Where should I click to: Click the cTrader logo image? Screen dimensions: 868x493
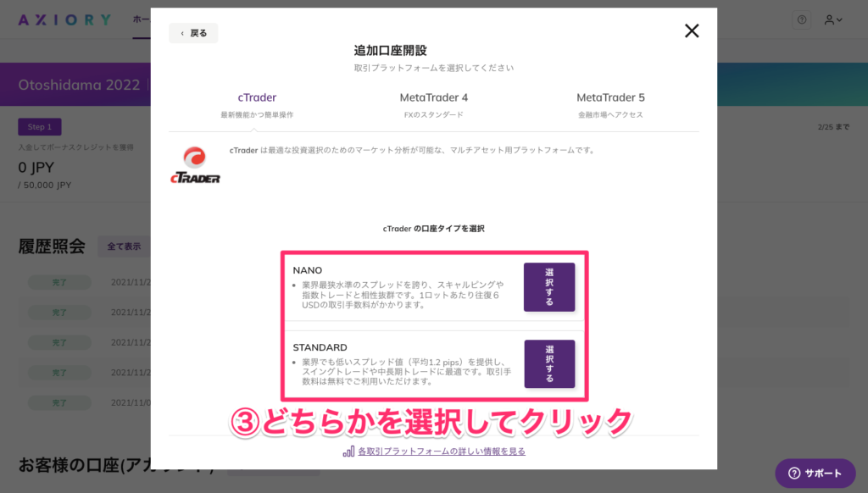(x=195, y=165)
